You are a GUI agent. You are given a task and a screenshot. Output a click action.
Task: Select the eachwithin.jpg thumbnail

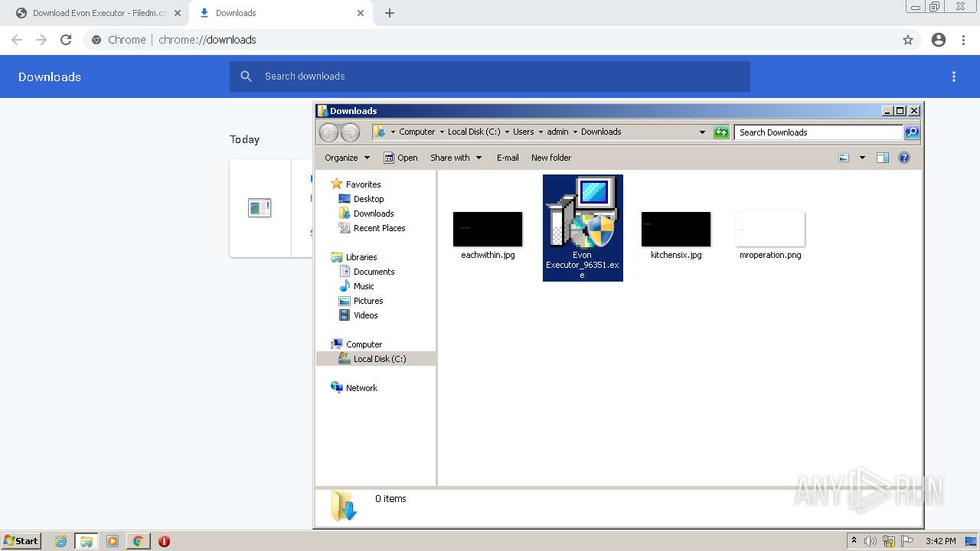tap(488, 229)
